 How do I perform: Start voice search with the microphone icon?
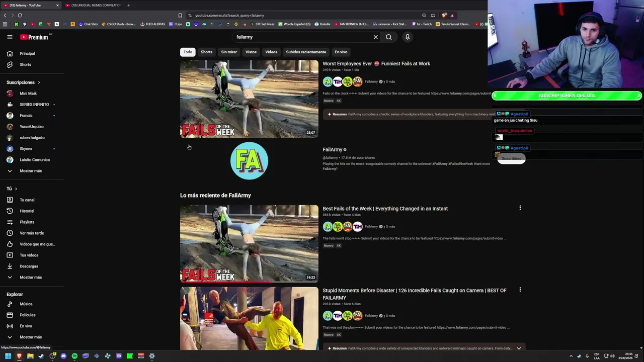click(x=408, y=37)
